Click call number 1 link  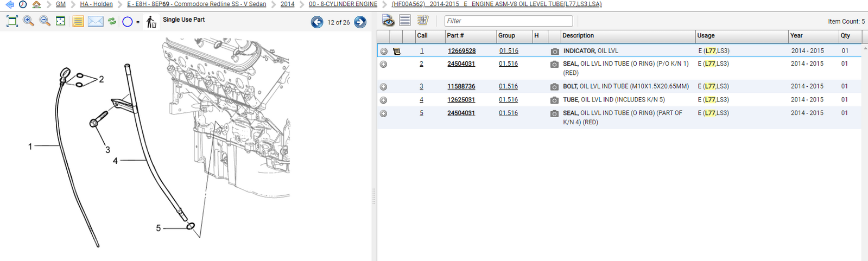tap(422, 51)
